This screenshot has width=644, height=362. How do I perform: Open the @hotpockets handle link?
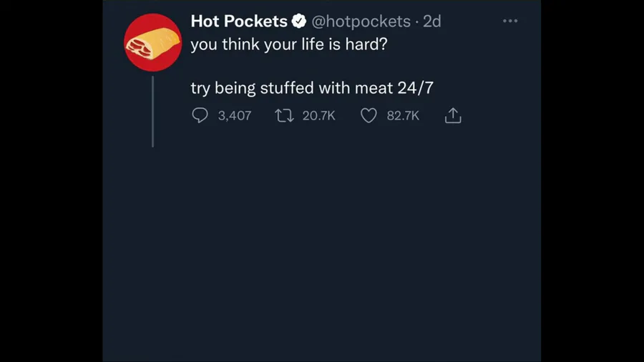pyautogui.click(x=360, y=21)
